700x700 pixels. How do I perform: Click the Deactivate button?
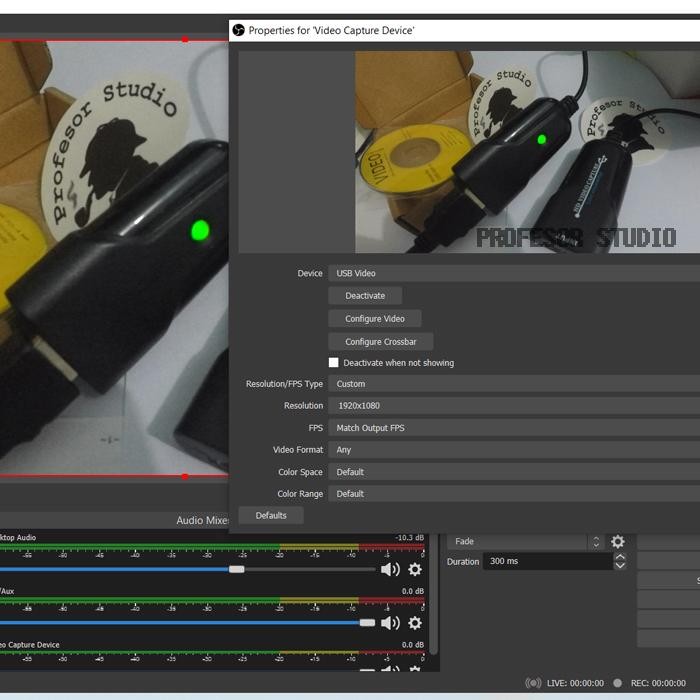pyautogui.click(x=365, y=296)
